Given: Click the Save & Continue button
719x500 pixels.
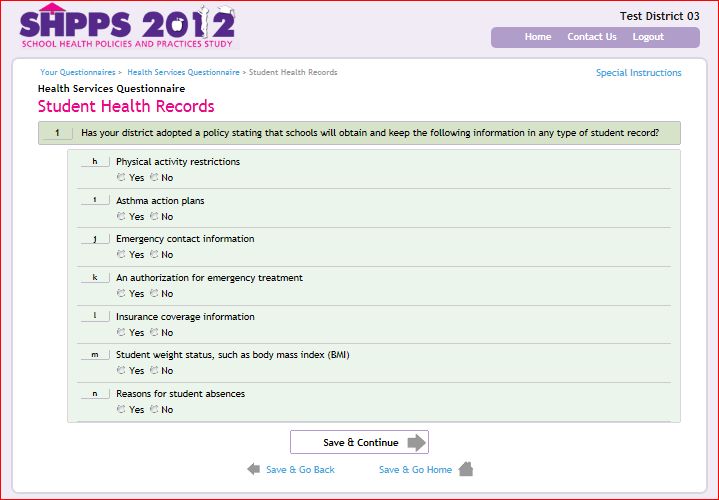Looking at the screenshot, I should point(360,442).
